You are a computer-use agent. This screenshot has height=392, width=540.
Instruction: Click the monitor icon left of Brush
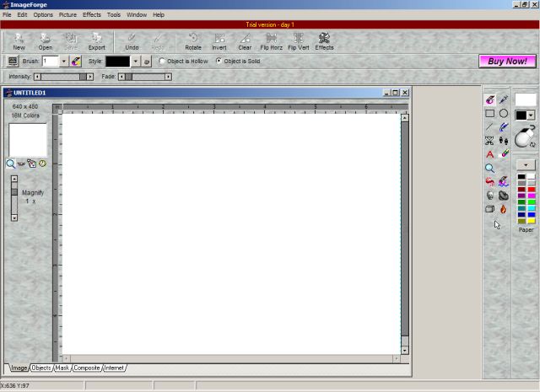tap(13, 62)
